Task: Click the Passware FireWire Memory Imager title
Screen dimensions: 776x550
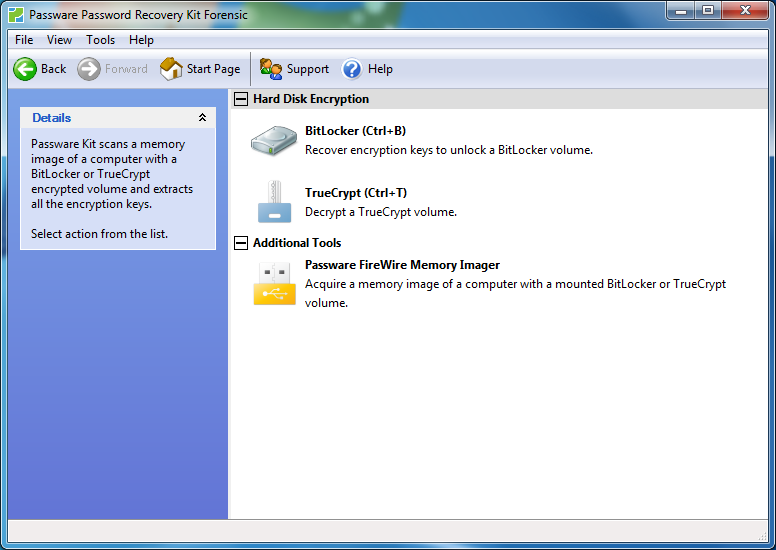Action: coord(402,265)
